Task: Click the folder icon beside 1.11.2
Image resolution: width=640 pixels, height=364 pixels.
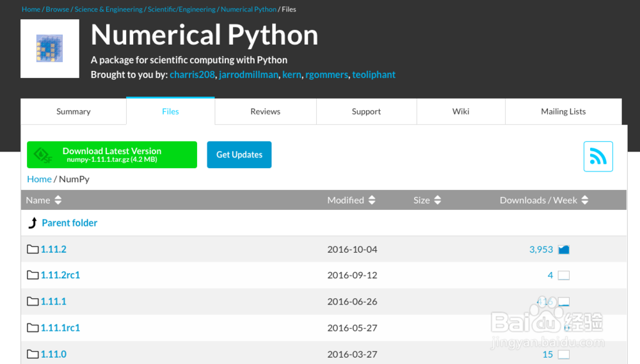Action: click(x=33, y=249)
